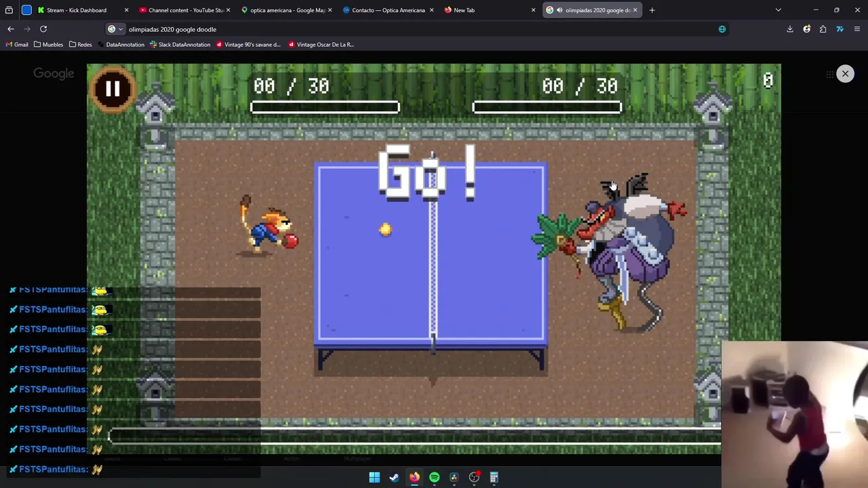Mute the audio of the doodle tab
The image size is (868, 488).
point(559,10)
